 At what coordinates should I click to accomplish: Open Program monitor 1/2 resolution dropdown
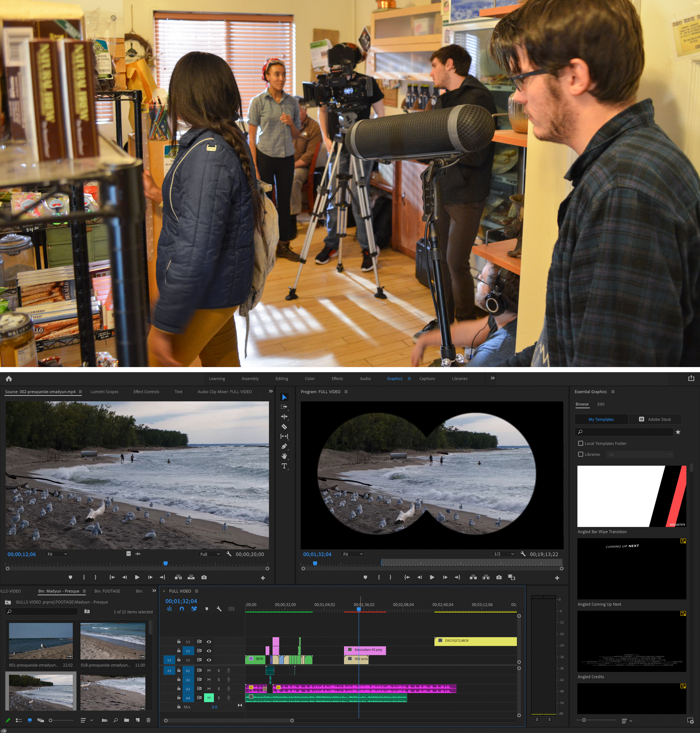click(x=504, y=554)
